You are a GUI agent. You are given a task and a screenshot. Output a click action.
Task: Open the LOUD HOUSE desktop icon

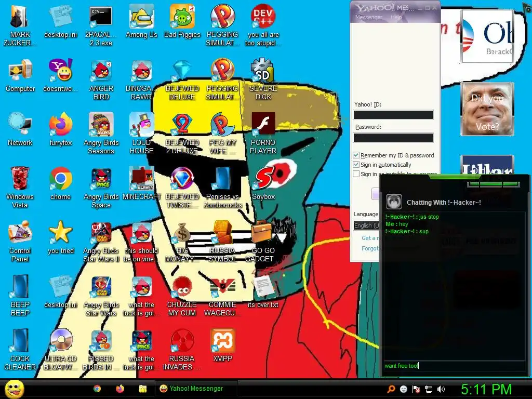(x=141, y=134)
